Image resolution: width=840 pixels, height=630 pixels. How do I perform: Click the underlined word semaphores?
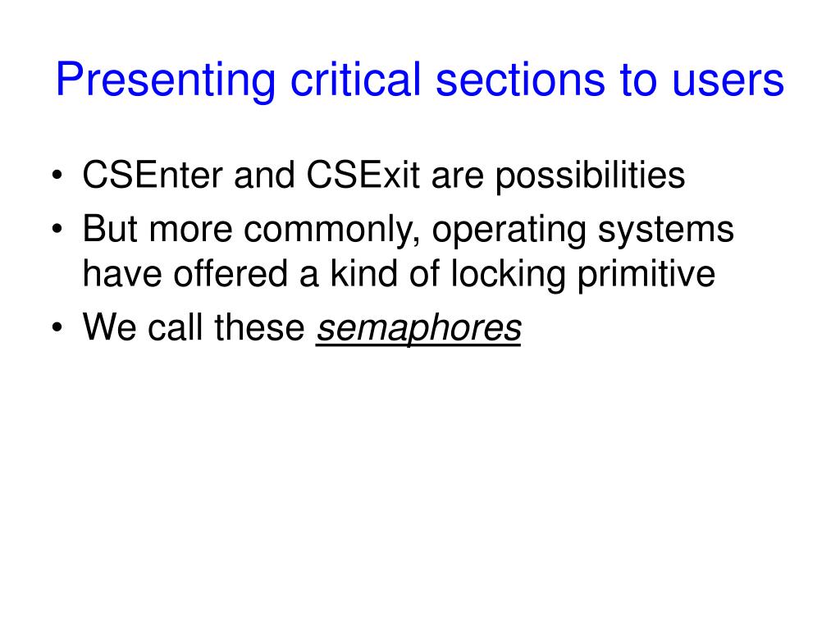tap(418, 328)
